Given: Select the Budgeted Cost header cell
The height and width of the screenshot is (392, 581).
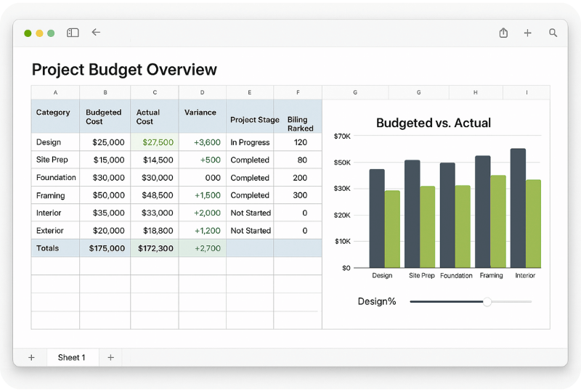Looking at the screenshot, I should [105, 116].
